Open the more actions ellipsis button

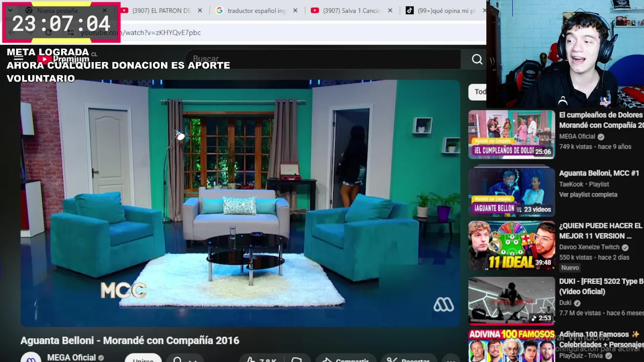point(451,360)
